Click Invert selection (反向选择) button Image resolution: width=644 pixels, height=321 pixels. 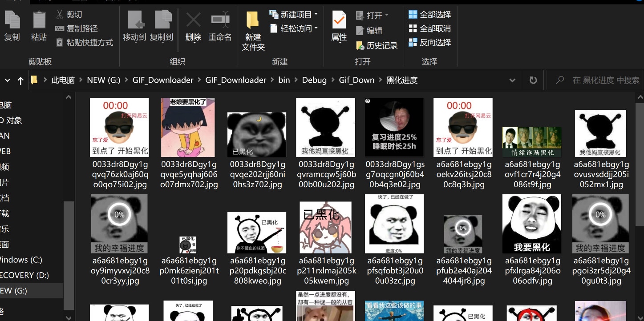(429, 43)
